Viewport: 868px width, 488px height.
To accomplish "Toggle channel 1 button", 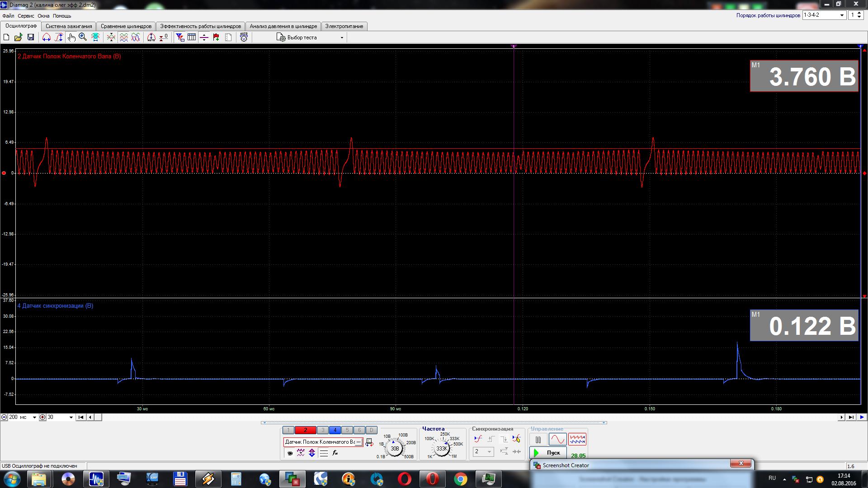I will (288, 430).
